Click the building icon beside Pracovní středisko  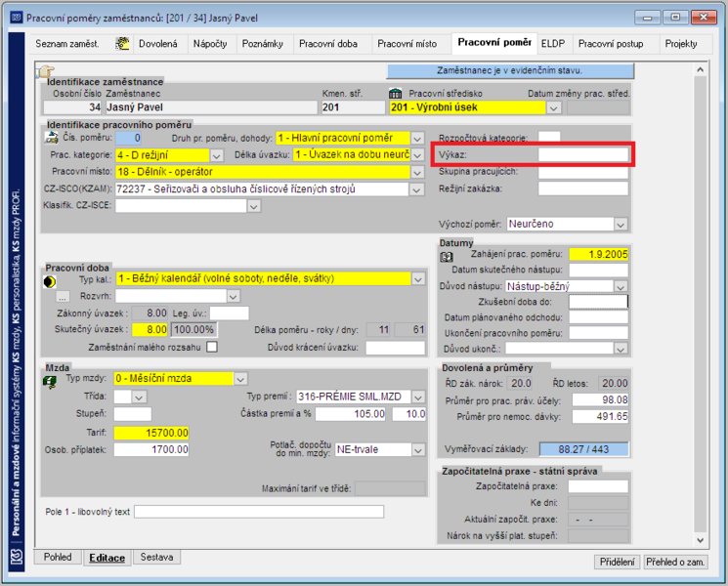pyautogui.click(x=395, y=94)
